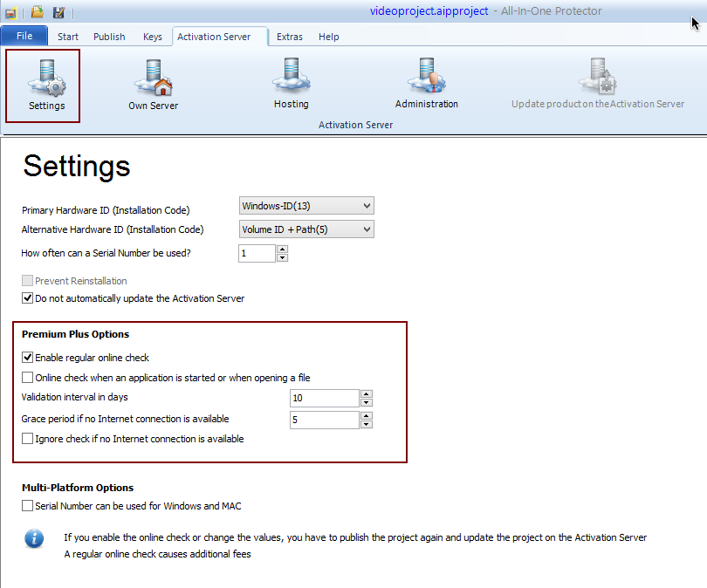
Task: Click the Primary Hardware ID label
Action: point(106,210)
